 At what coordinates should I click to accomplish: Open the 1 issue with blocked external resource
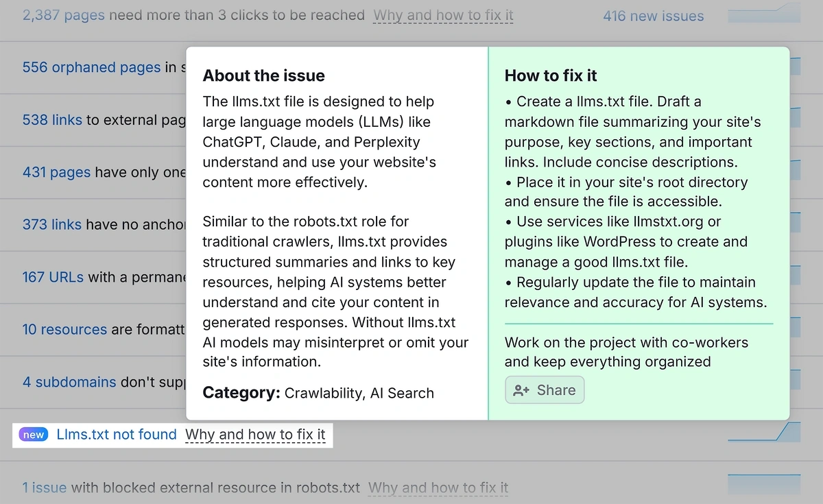coord(44,487)
